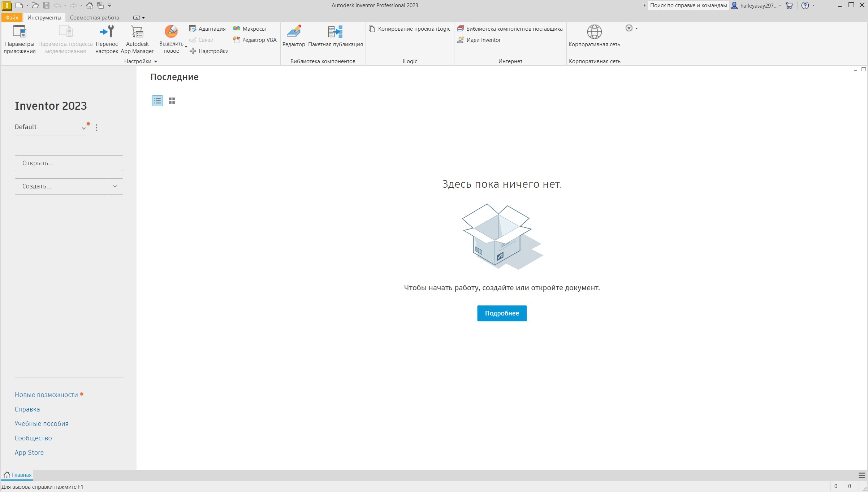Open Autodesk App Manager
This screenshot has height=492, width=868.
click(137, 39)
